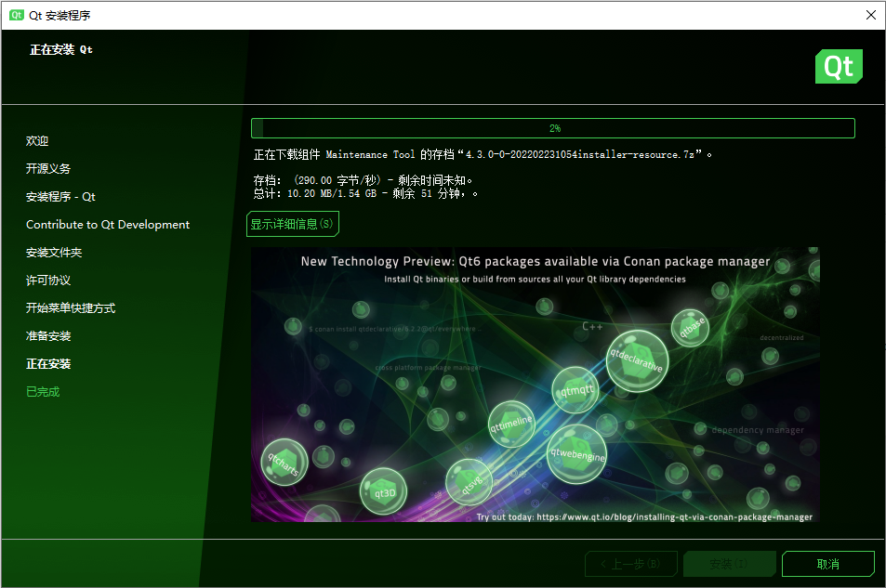The height and width of the screenshot is (588, 886).
Task: Select the 许可协议 step in the sidebar
Action: tap(48, 281)
